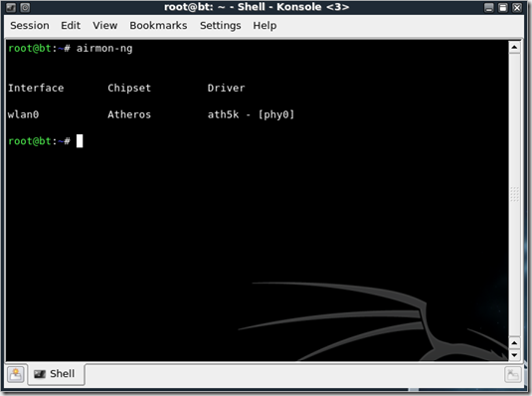Click the 'Interface' column header text
This screenshot has width=532, height=396.
[x=36, y=88]
